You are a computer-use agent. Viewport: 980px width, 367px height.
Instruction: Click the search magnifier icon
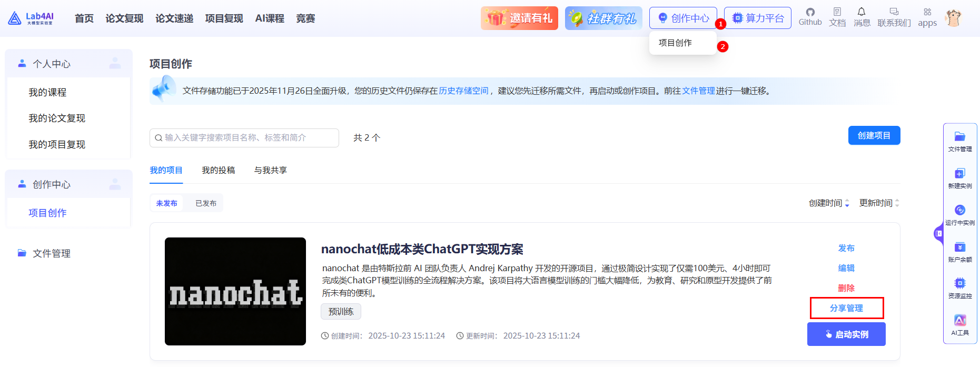[159, 138]
